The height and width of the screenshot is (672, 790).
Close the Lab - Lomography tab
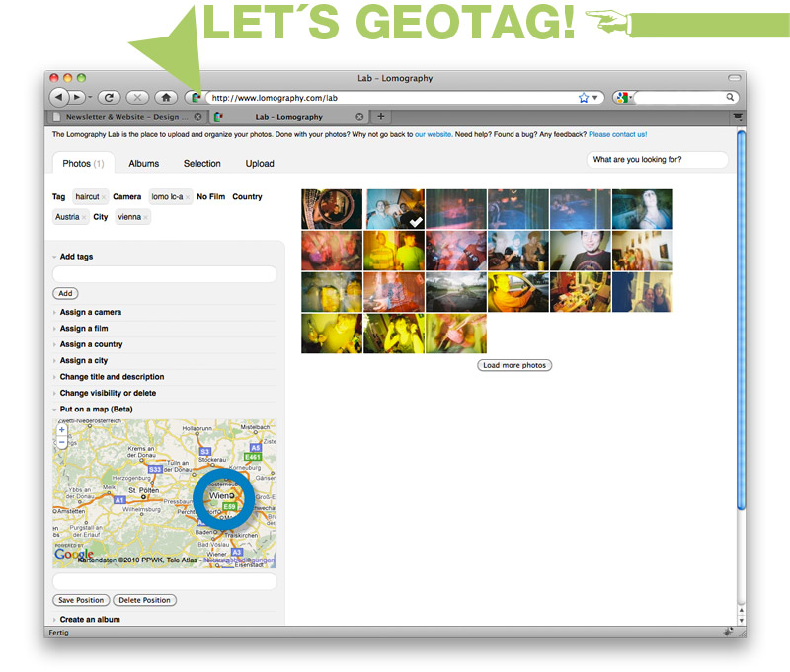point(359,116)
